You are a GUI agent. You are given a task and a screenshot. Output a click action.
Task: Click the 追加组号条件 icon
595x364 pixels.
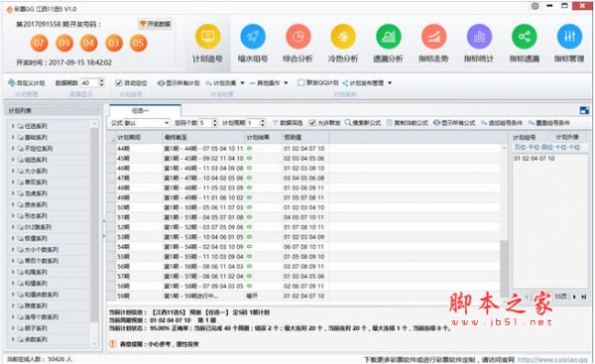484,123
